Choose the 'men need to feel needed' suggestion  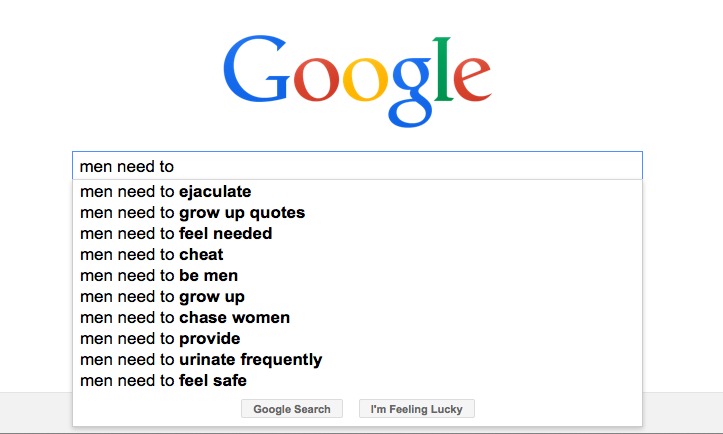pos(357,233)
